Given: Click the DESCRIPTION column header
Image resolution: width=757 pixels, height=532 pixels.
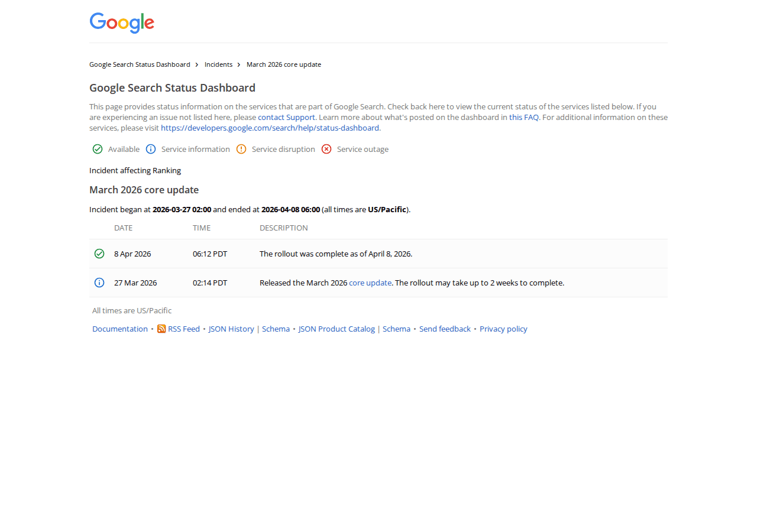Looking at the screenshot, I should point(284,228).
